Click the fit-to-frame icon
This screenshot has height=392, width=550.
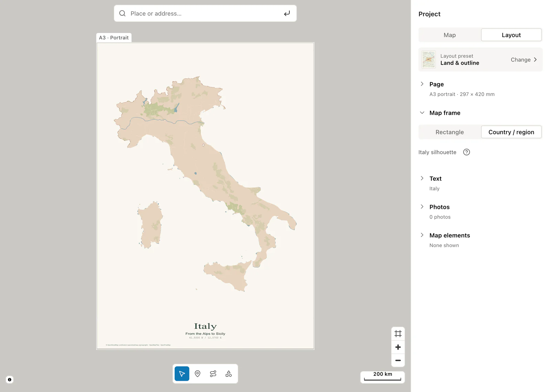398,334
